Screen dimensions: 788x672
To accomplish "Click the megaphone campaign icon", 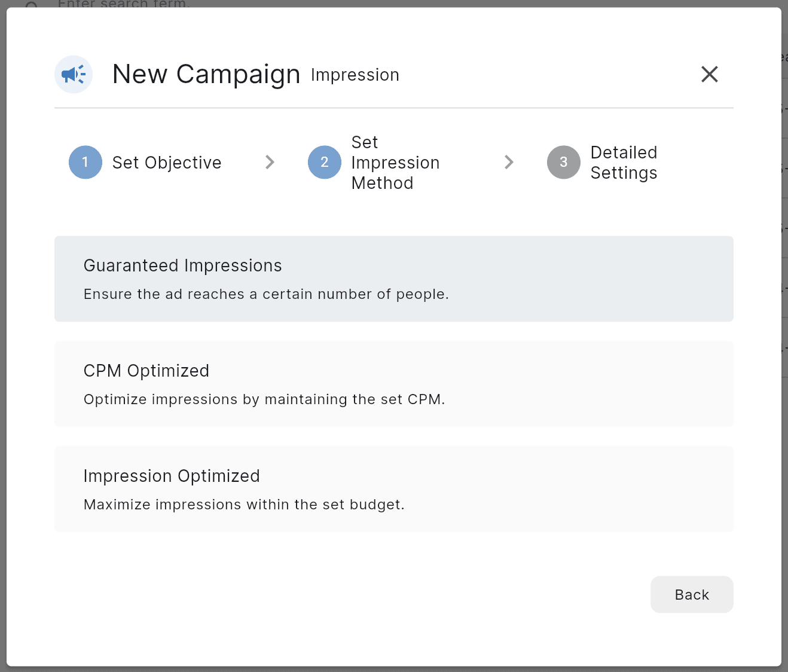I will [x=74, y=75].
